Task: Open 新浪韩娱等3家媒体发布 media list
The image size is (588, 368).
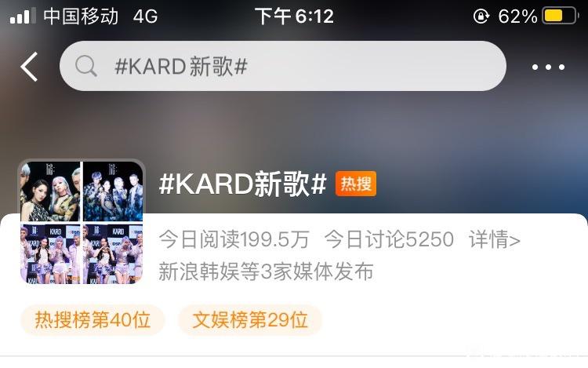Action: coord(266,271)
